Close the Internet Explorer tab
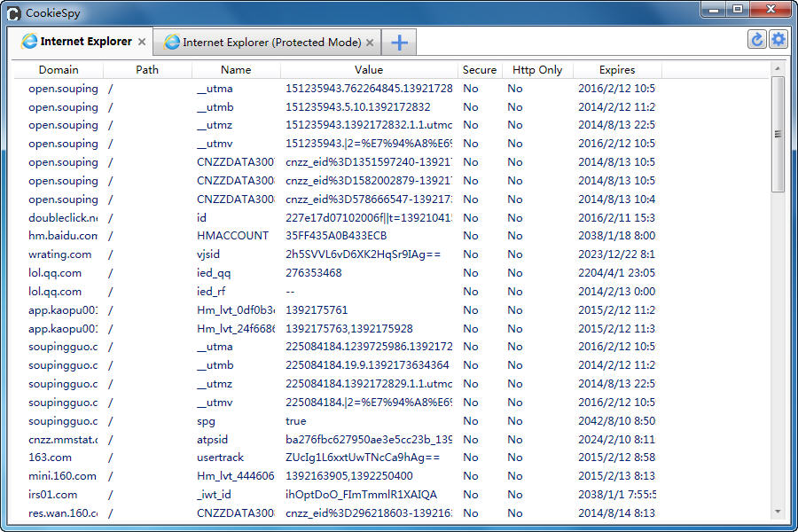 click(x=142, y=42)
